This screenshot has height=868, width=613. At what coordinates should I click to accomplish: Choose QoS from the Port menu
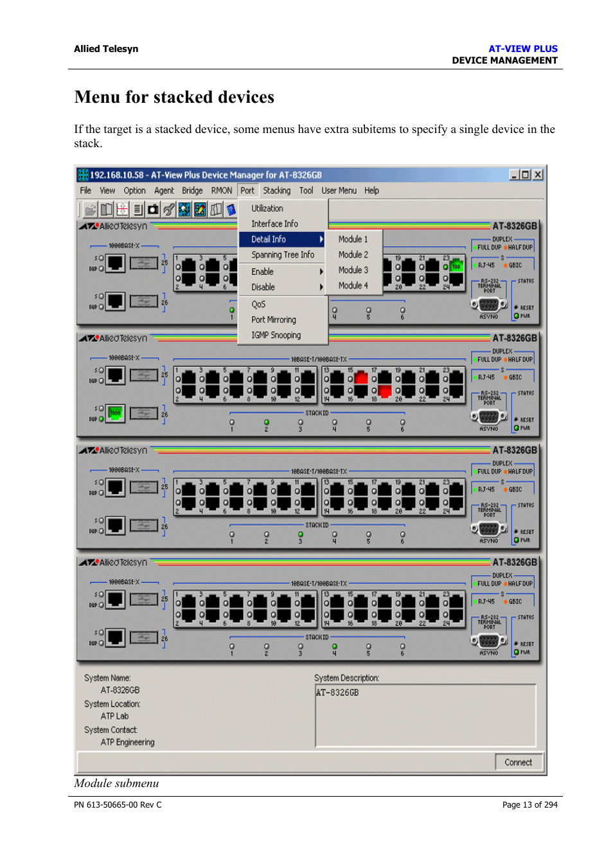283,305
